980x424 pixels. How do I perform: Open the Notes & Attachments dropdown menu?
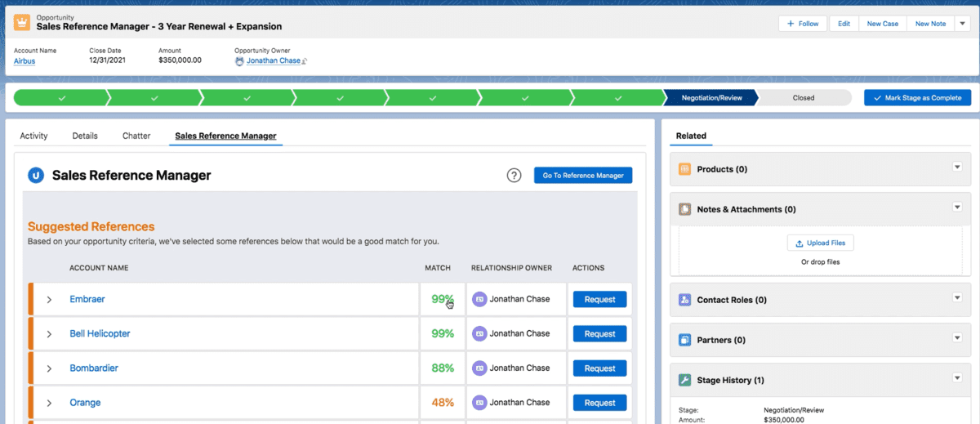point(957,207)
